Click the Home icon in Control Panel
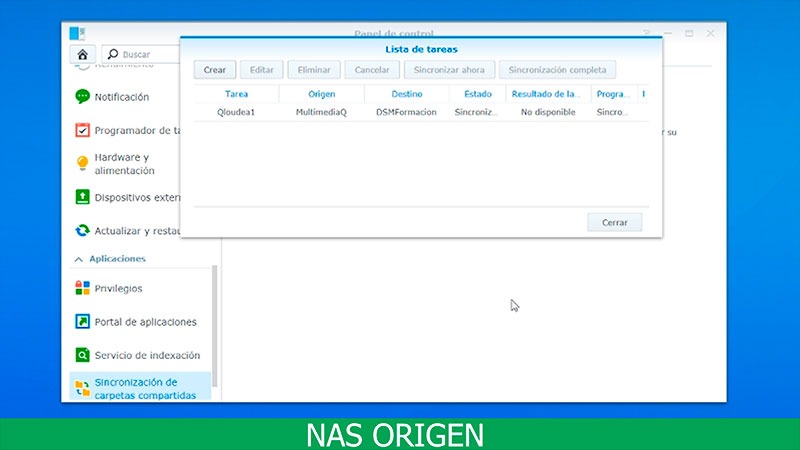This screenshot has height=450, width=800. [x=82, y=54]
